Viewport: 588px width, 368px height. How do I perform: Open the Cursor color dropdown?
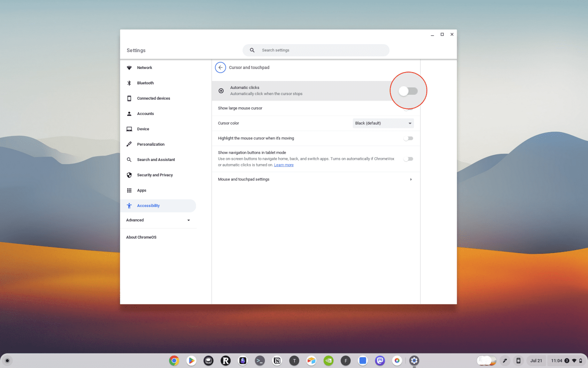click(x=383, y=123)
